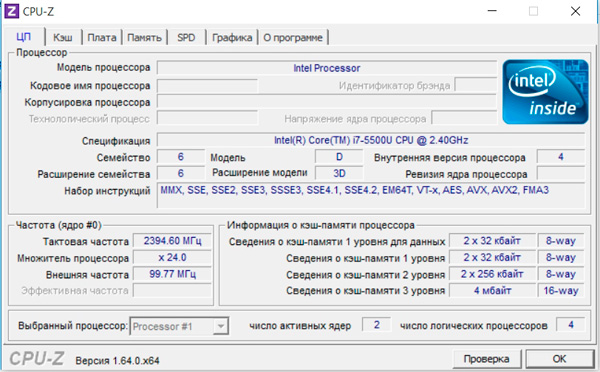The width and height of the screenshot is (600, 372).
Task: Click the Проверка button
Action: tap(487, 359)
